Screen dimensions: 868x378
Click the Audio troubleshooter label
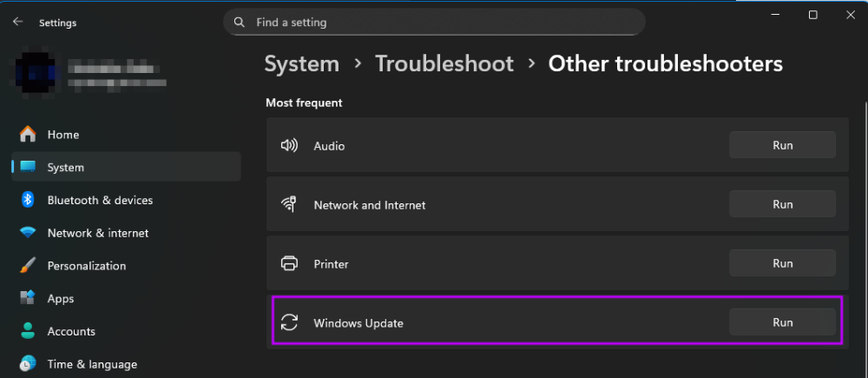[329, 146]
